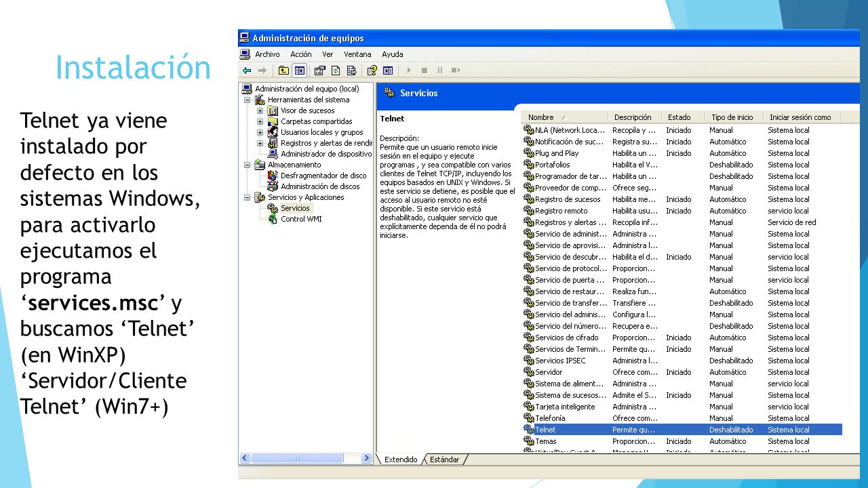Click the Back arrow toolbar icon
The image size is (868, 488).
pyautogui.click(x=247, y=70)
